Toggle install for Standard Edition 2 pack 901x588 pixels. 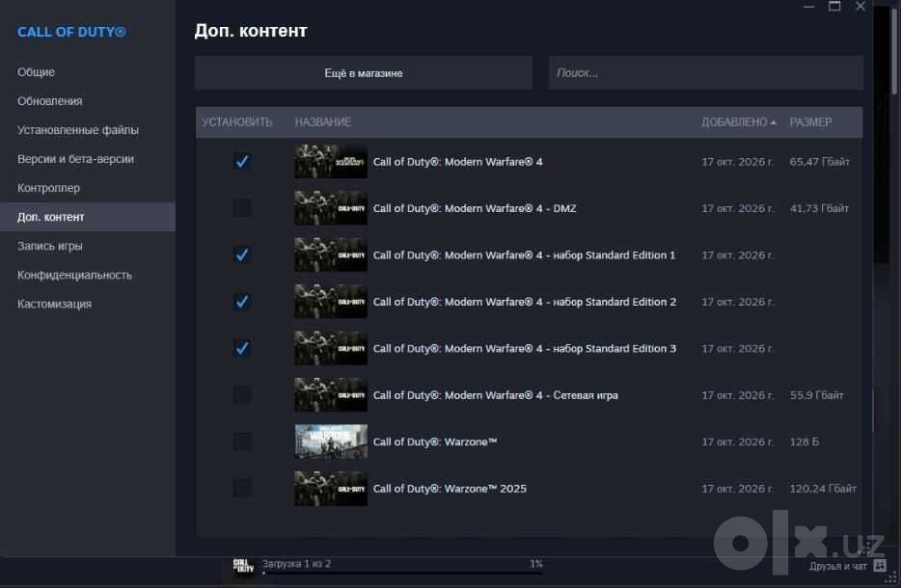(242, 302)
